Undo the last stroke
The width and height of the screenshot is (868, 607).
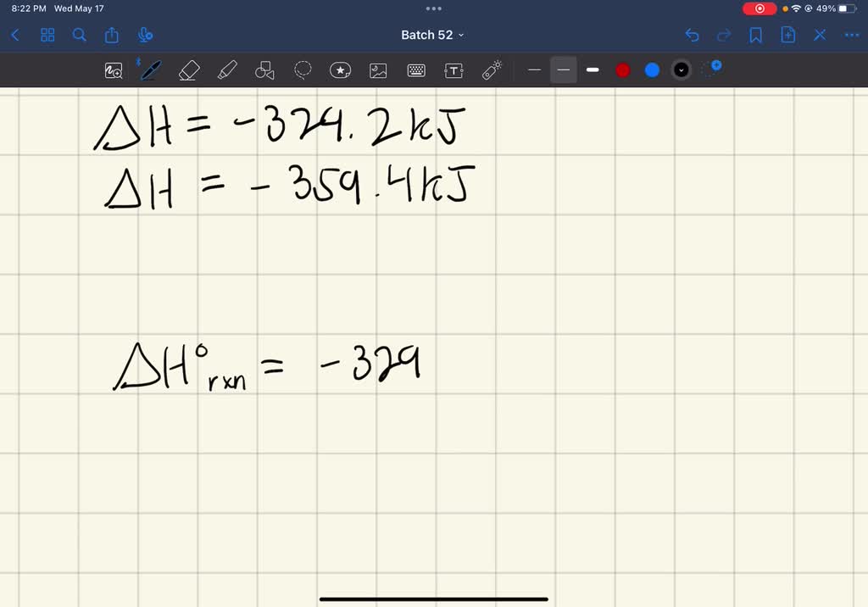(693, 35)
